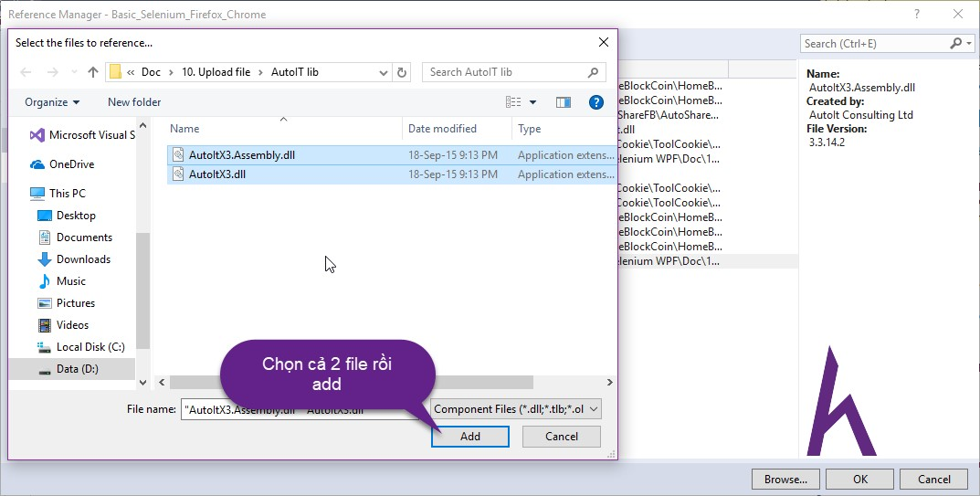Image resolution: width=980 pixels, height=496 pixels.
Task: Open Pictures folder in sidebar
Action: coord(67,302)
